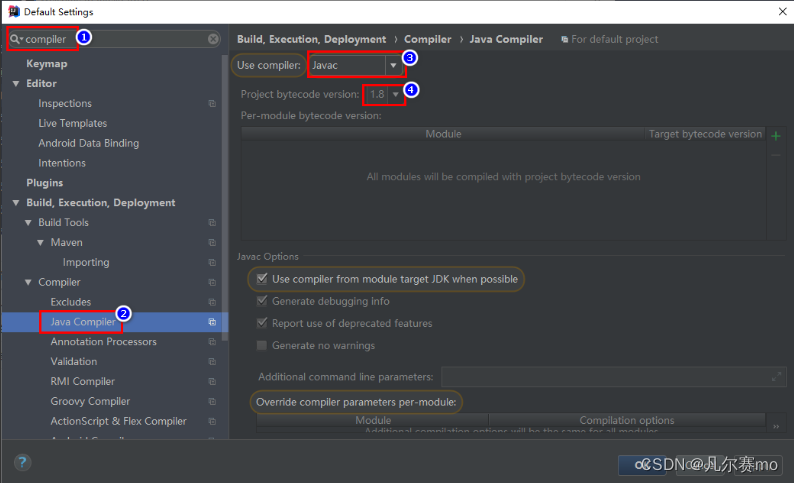794x483 pixels.
Task: Open Annotation Processors settings
Action: click(x=103, y=342)
